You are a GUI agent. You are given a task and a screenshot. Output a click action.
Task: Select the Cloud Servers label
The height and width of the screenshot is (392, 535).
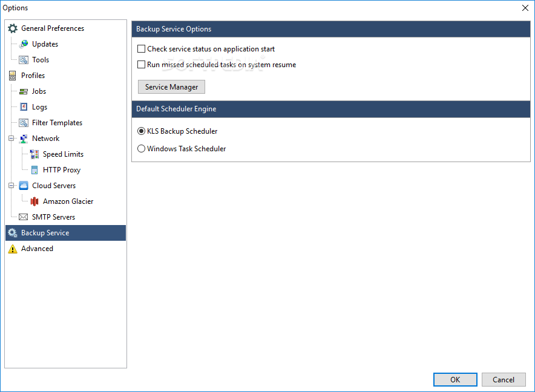(54, 186)
